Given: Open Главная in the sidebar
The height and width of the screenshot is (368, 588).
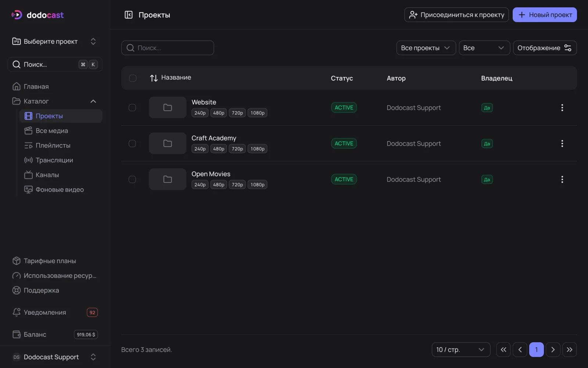Looking at the screenshot, I should point(55,86).
